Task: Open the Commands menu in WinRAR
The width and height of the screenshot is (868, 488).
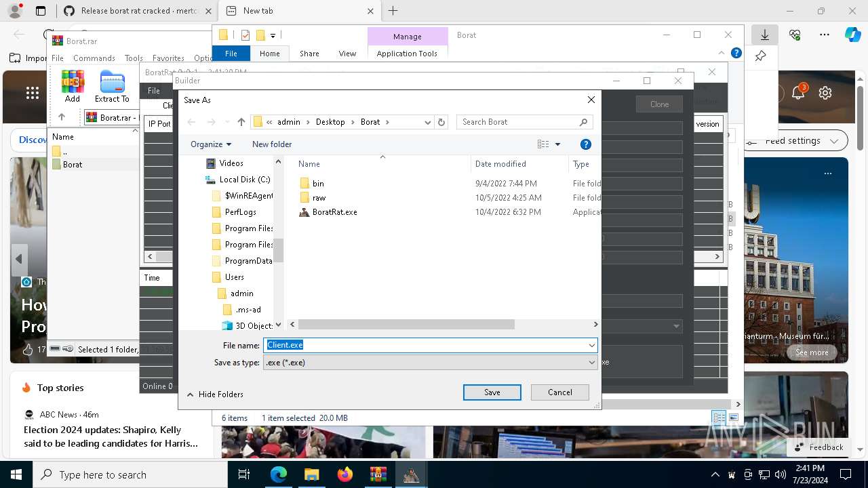Action: [94, 58]
